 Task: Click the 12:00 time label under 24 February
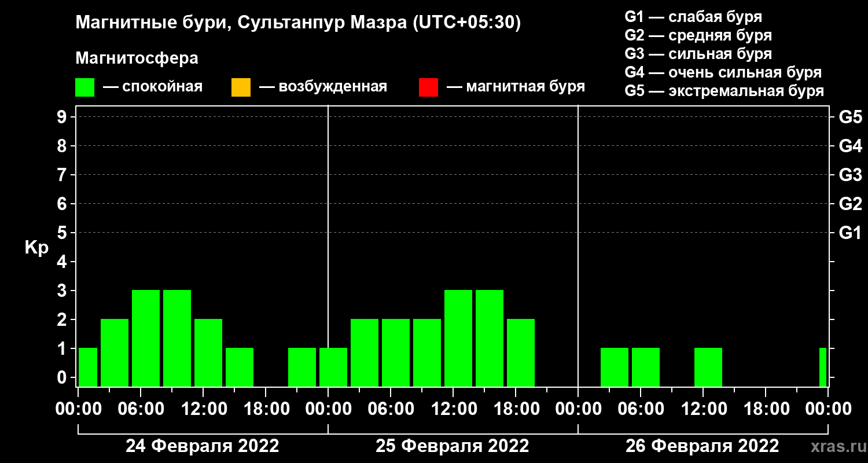203,409
